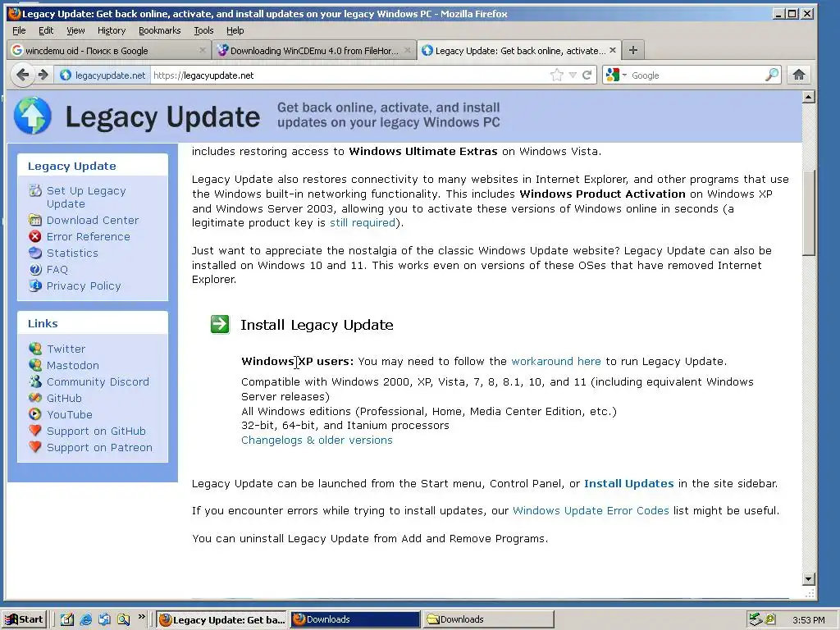840x630 pixels.
Task: Open the Community Discord sidebar link
Action: 98,381
